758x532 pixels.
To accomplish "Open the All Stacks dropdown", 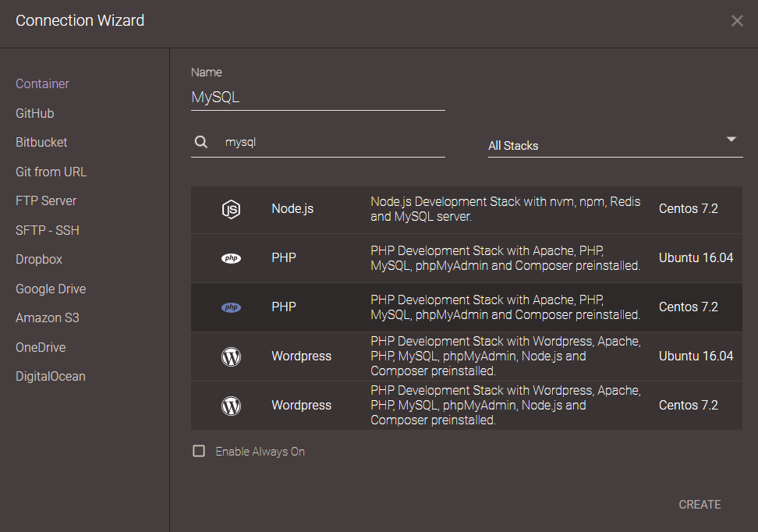I will point(615,145).
